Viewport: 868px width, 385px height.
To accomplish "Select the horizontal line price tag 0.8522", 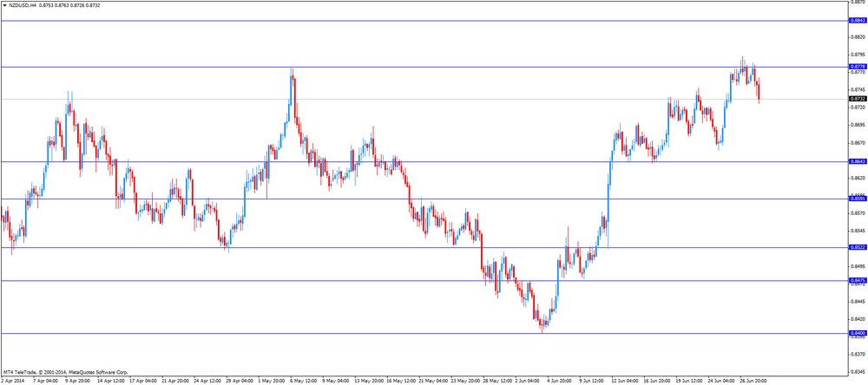I will point(858,247).
